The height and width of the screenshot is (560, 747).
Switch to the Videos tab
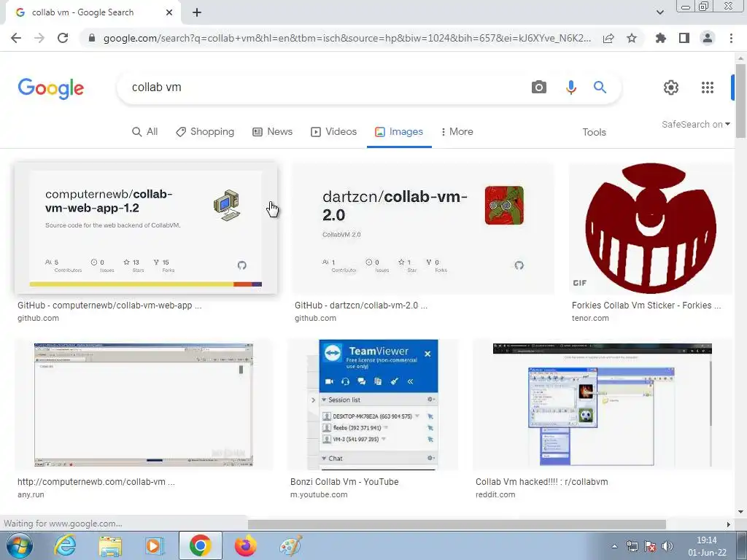click(x=333, y=132)
